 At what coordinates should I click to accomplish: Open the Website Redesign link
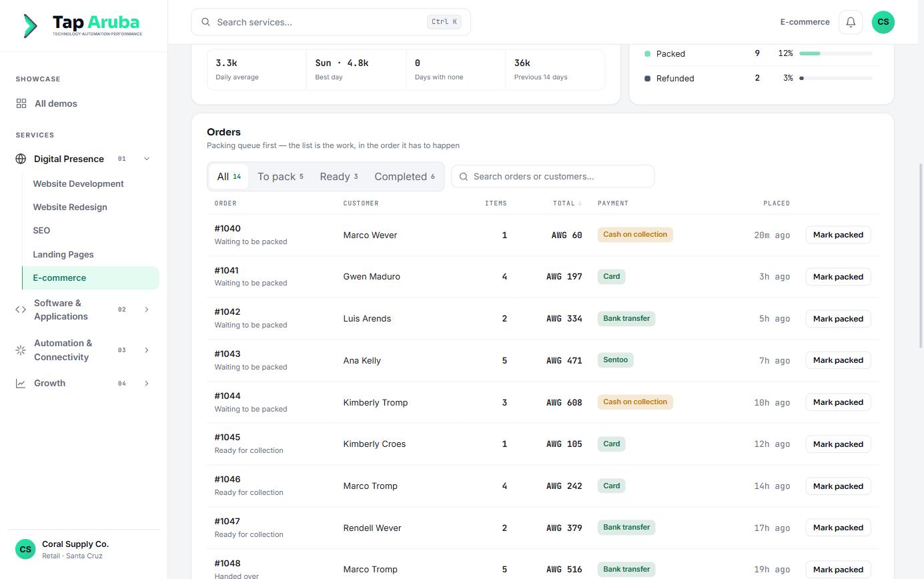70,207
